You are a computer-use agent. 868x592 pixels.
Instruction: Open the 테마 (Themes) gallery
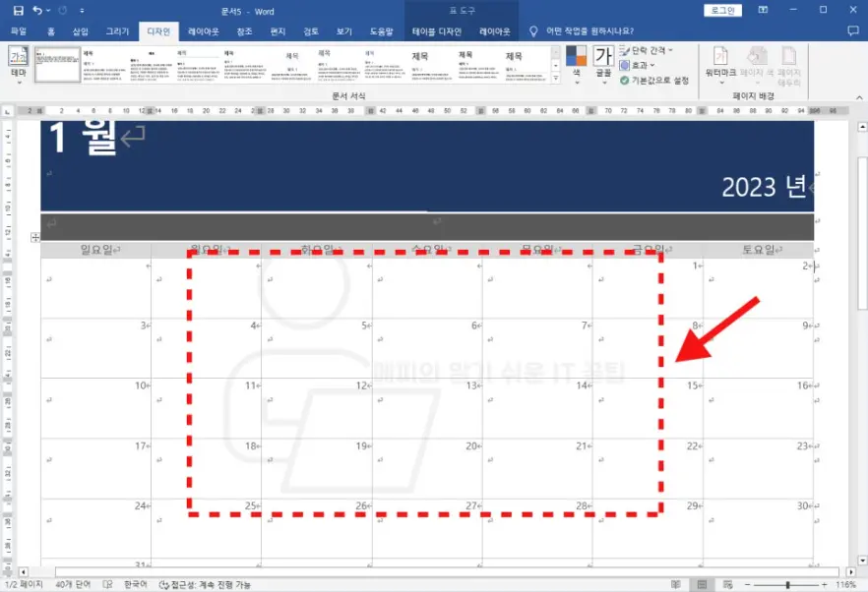(x=18, y=64)
